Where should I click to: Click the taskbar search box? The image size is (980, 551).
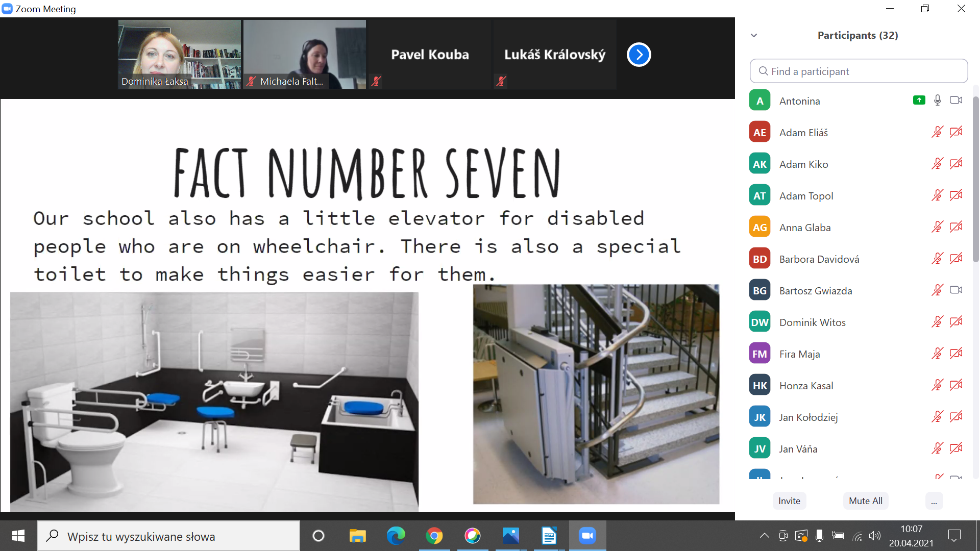click(x=168, y=536)
